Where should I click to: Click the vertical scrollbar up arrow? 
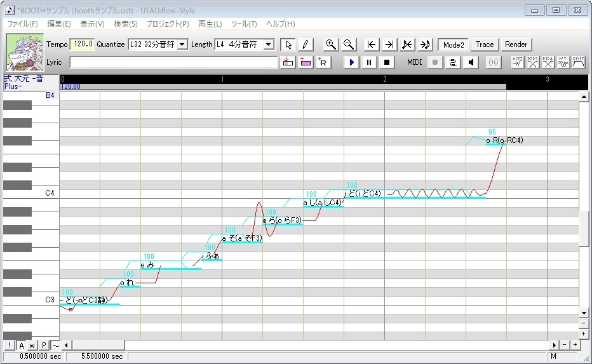click(x=584, y=97)
